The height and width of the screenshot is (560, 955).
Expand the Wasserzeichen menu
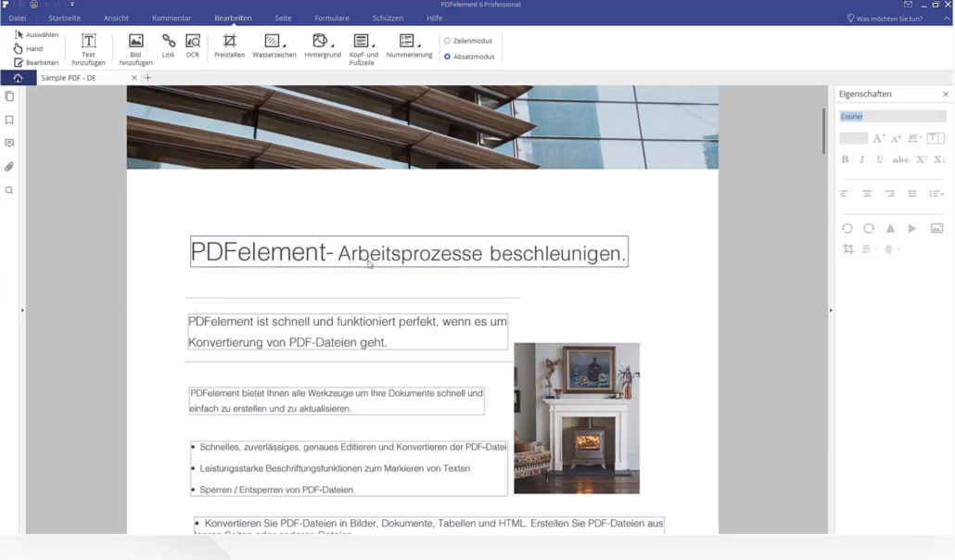click(274, 45)
